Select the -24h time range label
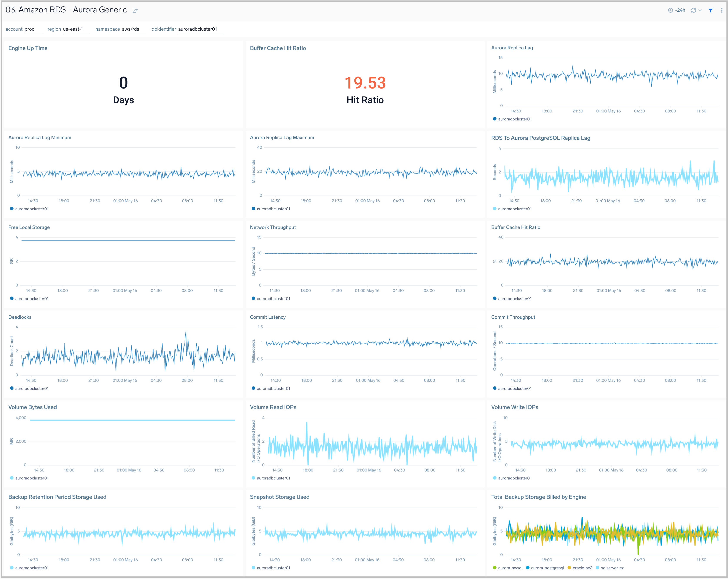The width and height of the screenshot is (728, 579). pos(680,10)
